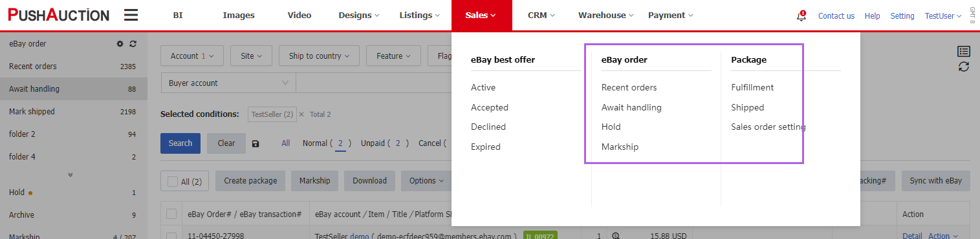Click the refresh icon under list view
980x239 pixels.
964,67
